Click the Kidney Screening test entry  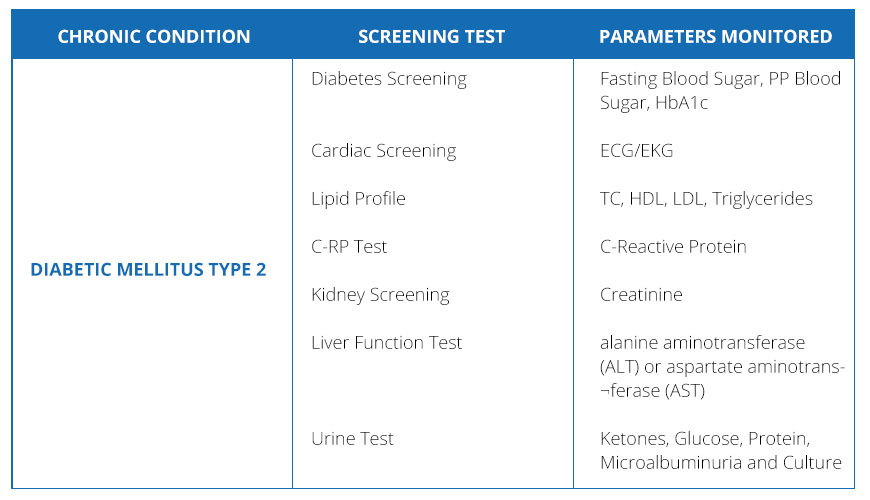click(380, 295)
